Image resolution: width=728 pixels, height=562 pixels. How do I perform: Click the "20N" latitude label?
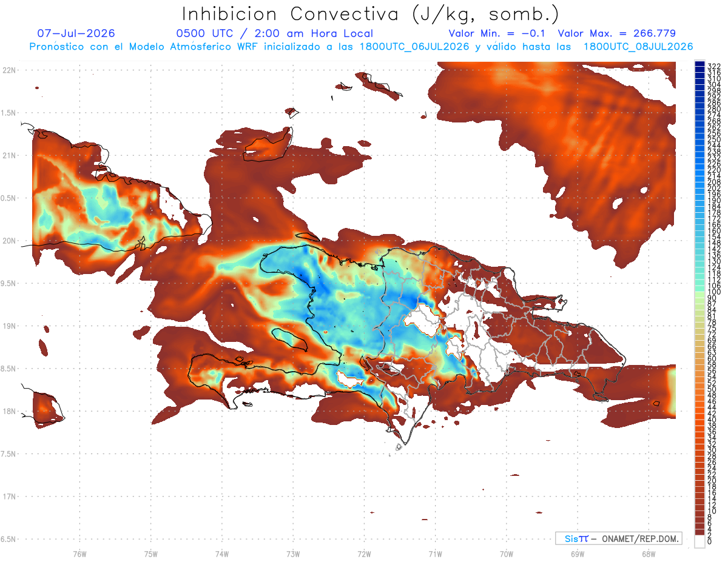10,241
